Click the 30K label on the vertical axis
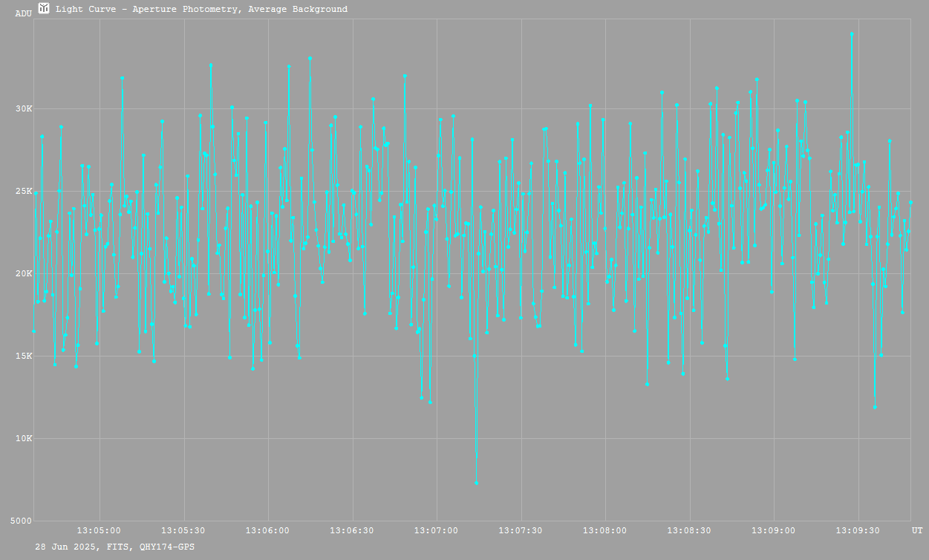The image size is (929, 560). pos(24,109)
